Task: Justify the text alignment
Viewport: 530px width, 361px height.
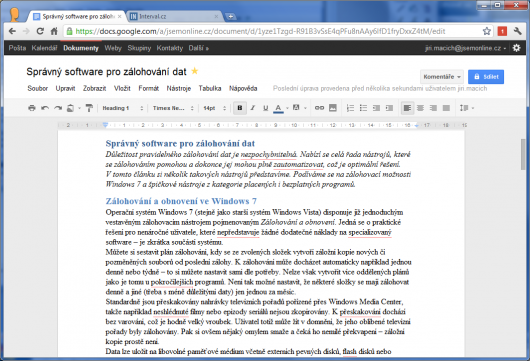Action: point(446,108)
